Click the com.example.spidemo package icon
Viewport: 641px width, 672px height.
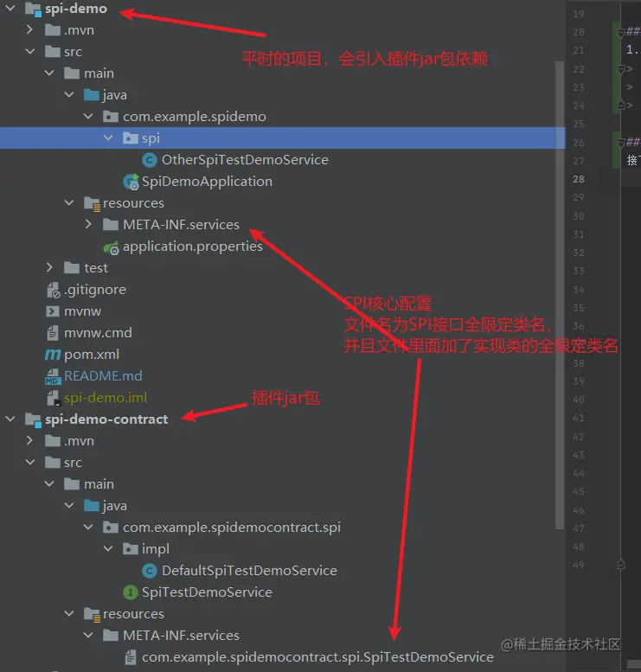click(111, 116)
